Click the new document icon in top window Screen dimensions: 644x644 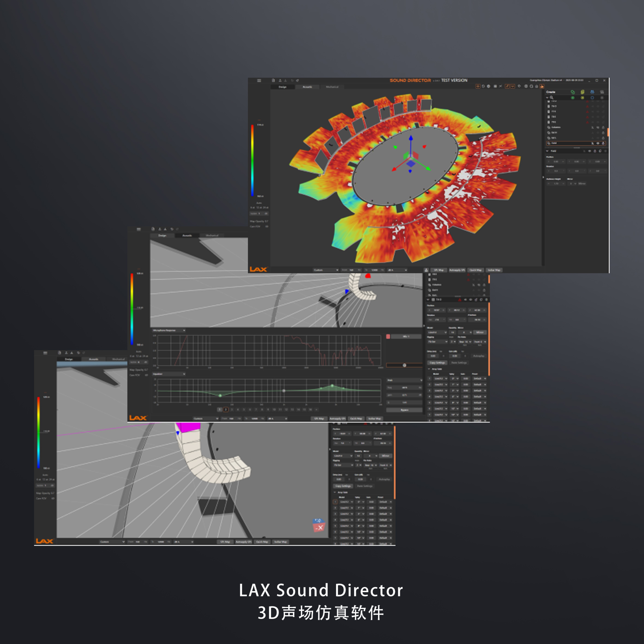point(273,80)
